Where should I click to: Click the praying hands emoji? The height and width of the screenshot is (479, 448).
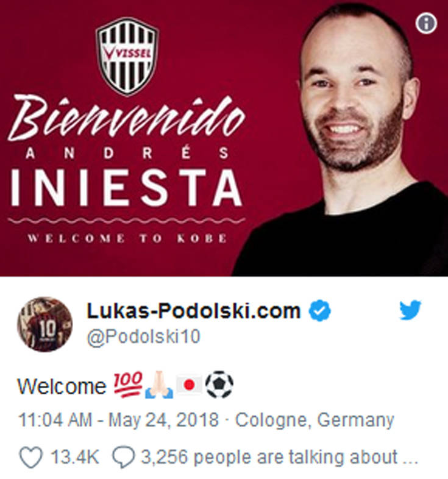coord(159,385)
